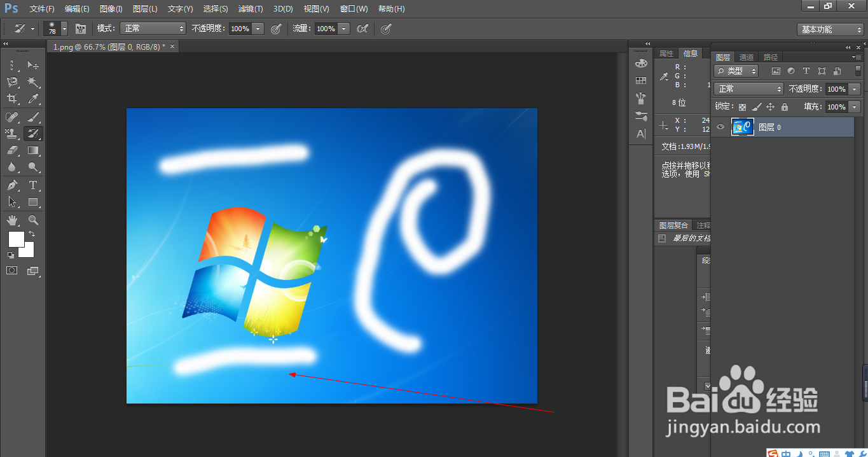
Task: Switch to the 属性 tab
Action: pyautogui.click(x=666, y=53)
